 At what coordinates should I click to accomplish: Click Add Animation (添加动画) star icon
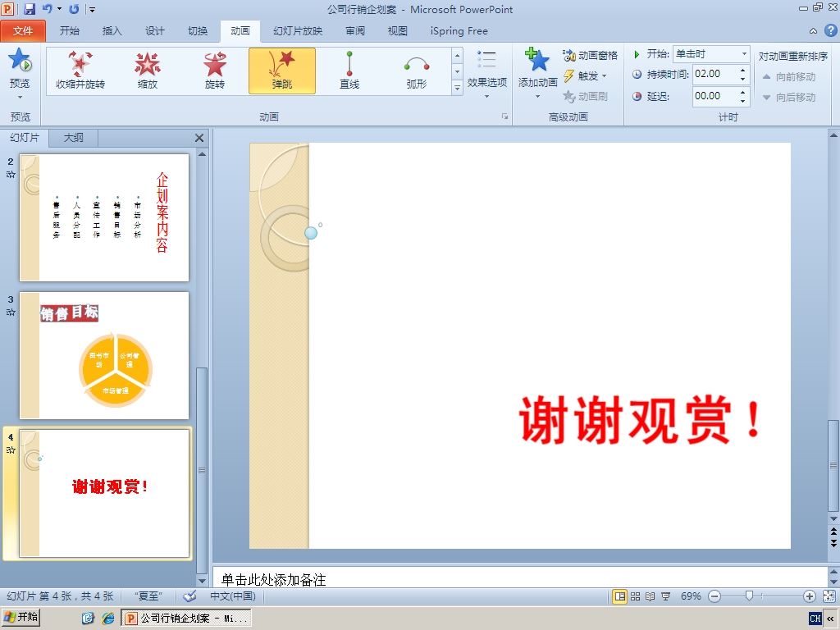coord(537,60)
